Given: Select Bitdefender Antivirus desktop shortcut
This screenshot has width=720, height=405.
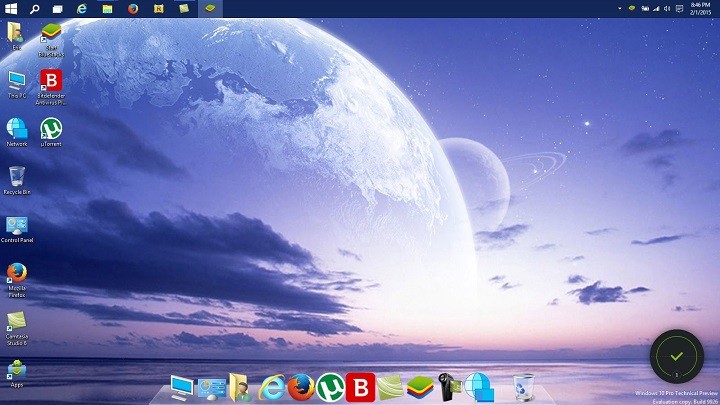Looking at the screenshot, I should [x=51, y=87].
